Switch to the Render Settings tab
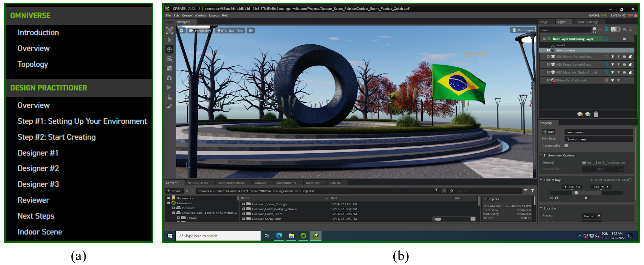 tap(587, 22)
